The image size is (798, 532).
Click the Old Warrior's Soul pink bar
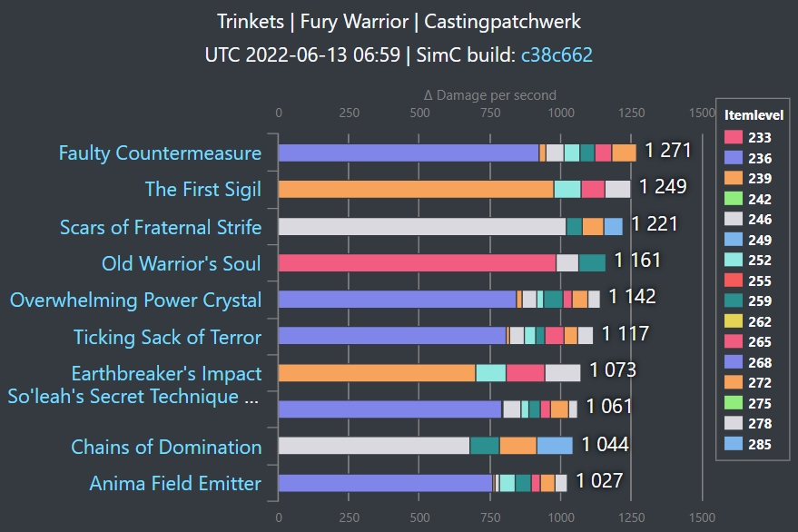[417, 263]
